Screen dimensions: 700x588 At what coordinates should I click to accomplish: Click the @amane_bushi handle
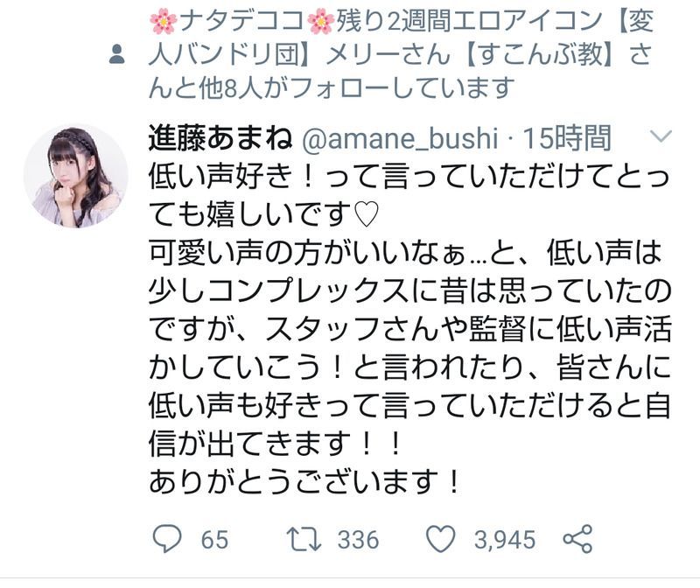pos(400,138)
